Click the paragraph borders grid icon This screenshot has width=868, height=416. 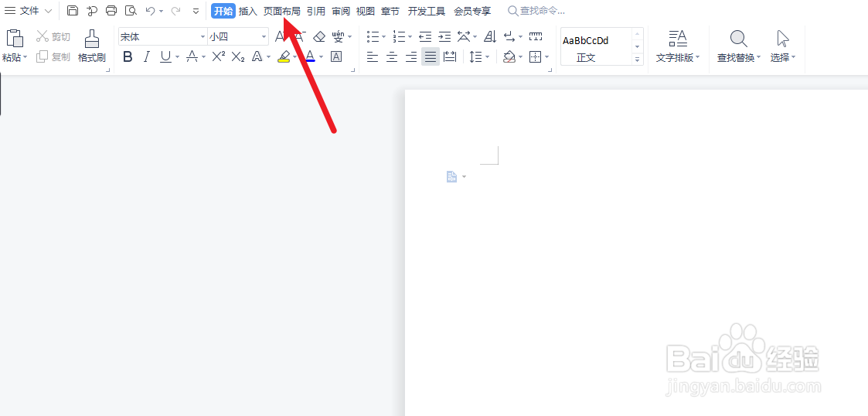[536, 56]
